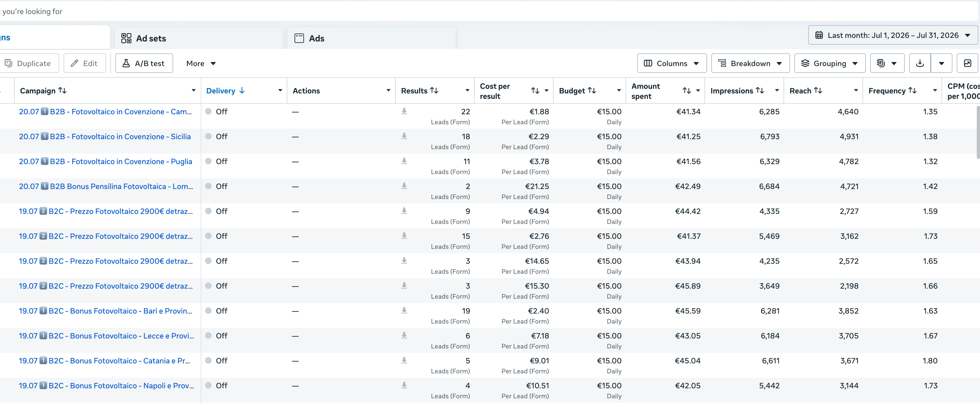Viewport: 980px width, 404px height.
Task: Click download icon in Puglia campaign results
Action: 404,161
